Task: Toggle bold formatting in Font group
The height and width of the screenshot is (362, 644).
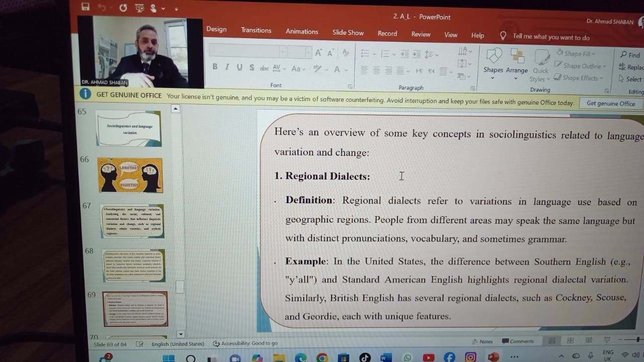Action: coord(215,67)
